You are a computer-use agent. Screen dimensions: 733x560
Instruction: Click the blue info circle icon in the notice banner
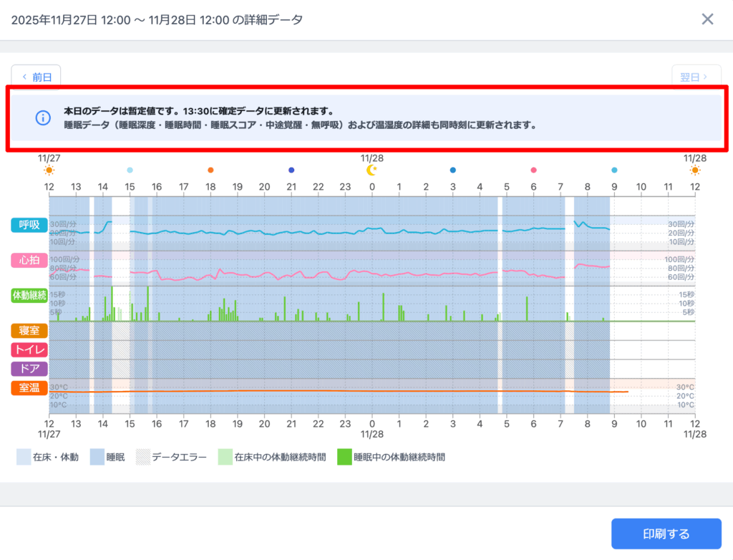43,117
